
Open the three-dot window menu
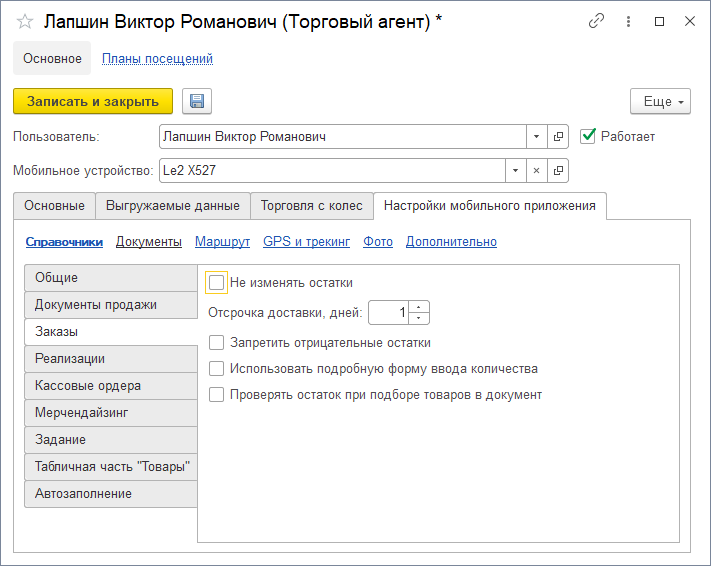[628, 21]
